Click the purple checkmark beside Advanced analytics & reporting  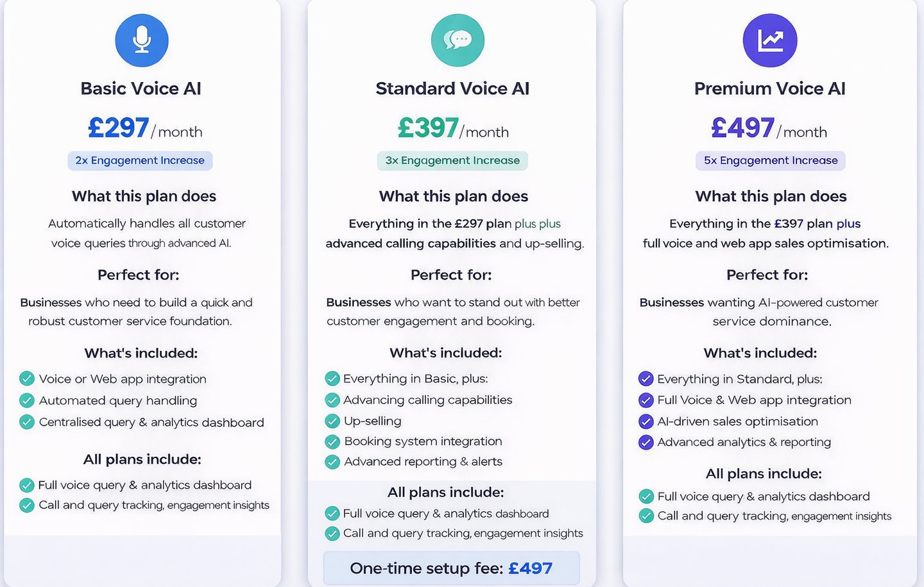646,442
